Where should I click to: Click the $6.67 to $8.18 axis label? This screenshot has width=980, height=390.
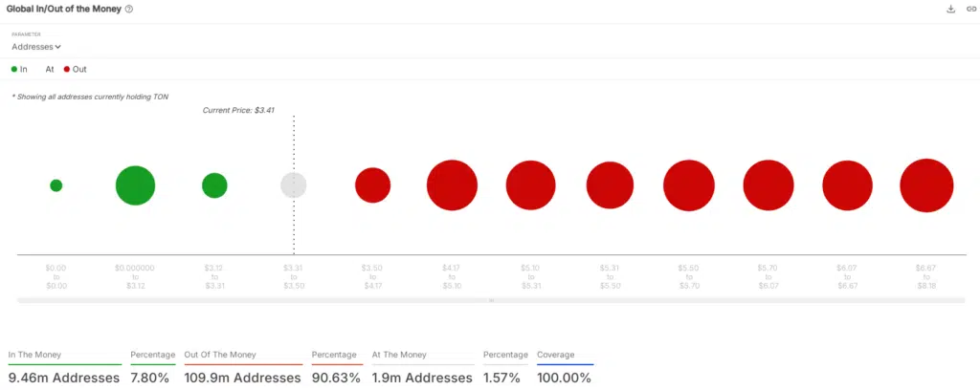(x=926, y=276)
